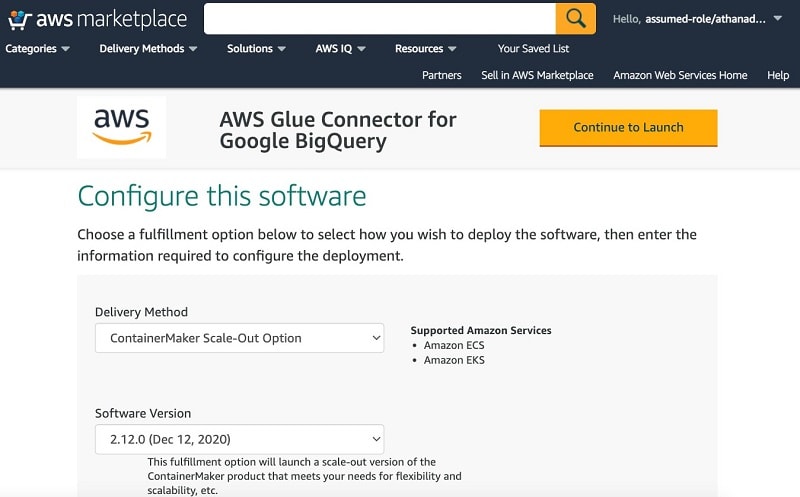Open the Partners link
The height and width of the screenshot is (497, 800).
441,75
